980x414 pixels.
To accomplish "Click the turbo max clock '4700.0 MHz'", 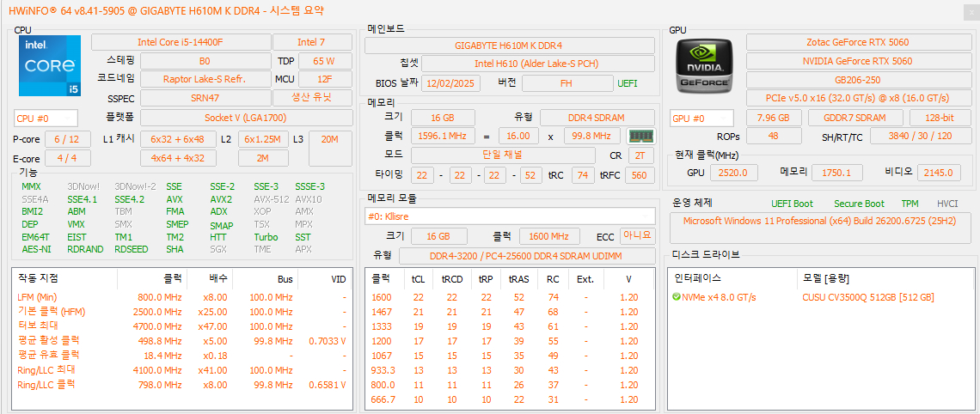I will (x=156, y=326).
